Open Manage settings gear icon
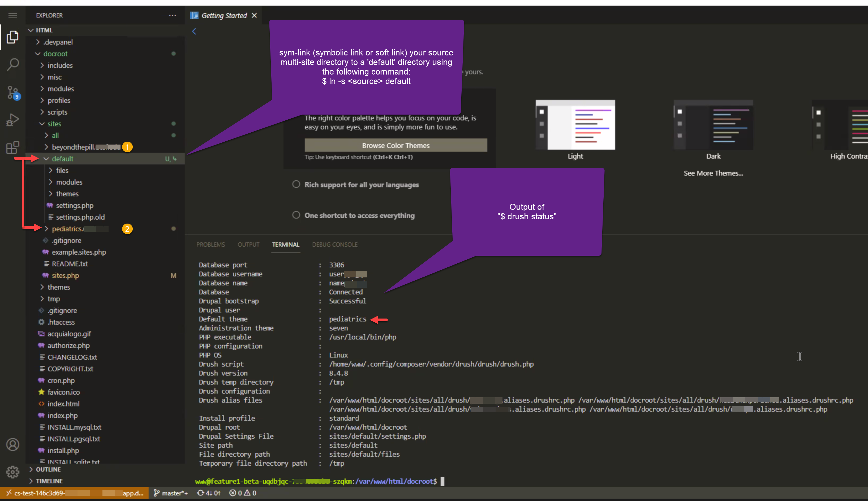 (x=13, y=472)
